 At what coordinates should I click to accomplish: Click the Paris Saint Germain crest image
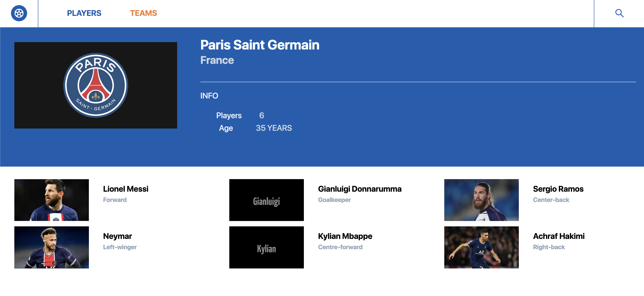click(x=95, y=85)
